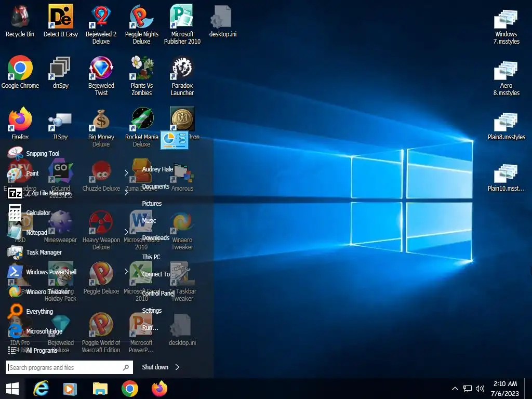Viewport: 532px width, 399px height.
Task: Select Plain10.msstyles file icon
Action: pos(506,177)
